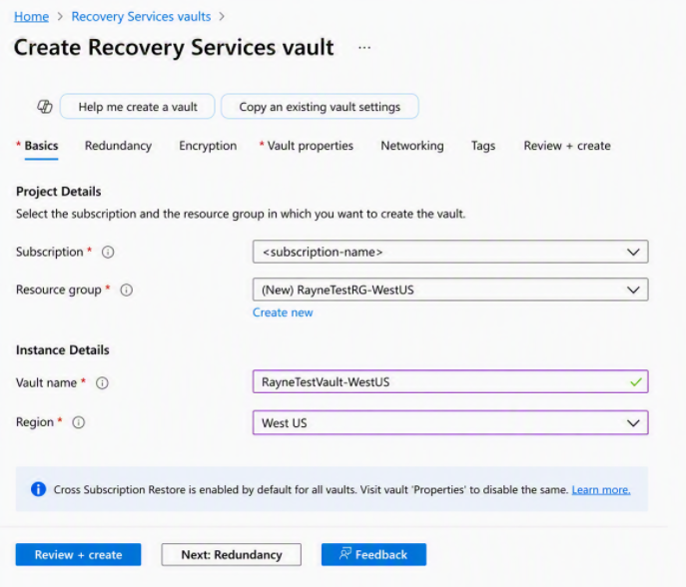Open the Networking tab
This screenshot has width=686, height=587.
coord(412,146)
